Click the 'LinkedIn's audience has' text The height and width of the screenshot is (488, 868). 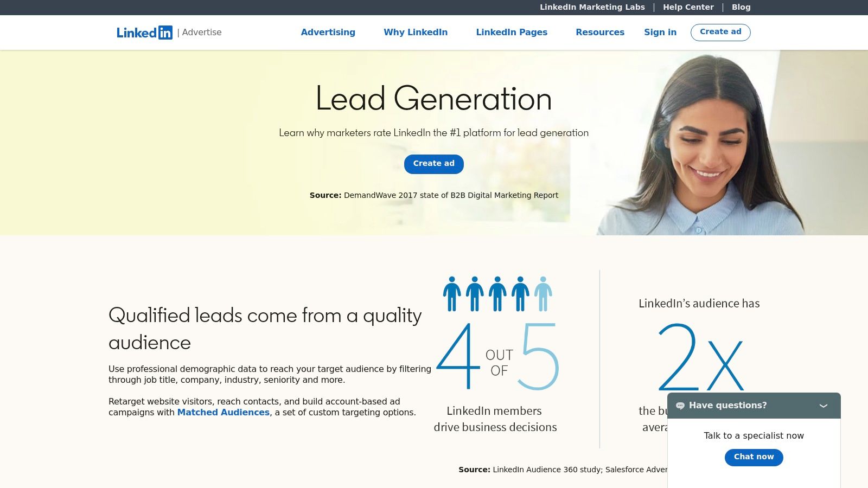click(x=699, y=303)
